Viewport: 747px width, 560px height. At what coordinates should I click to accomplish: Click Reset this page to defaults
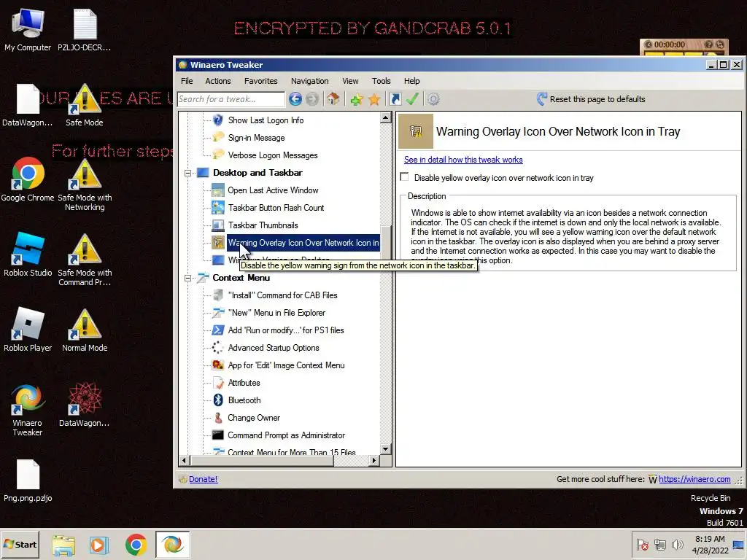pyautogui.click(x=591, y=99)
